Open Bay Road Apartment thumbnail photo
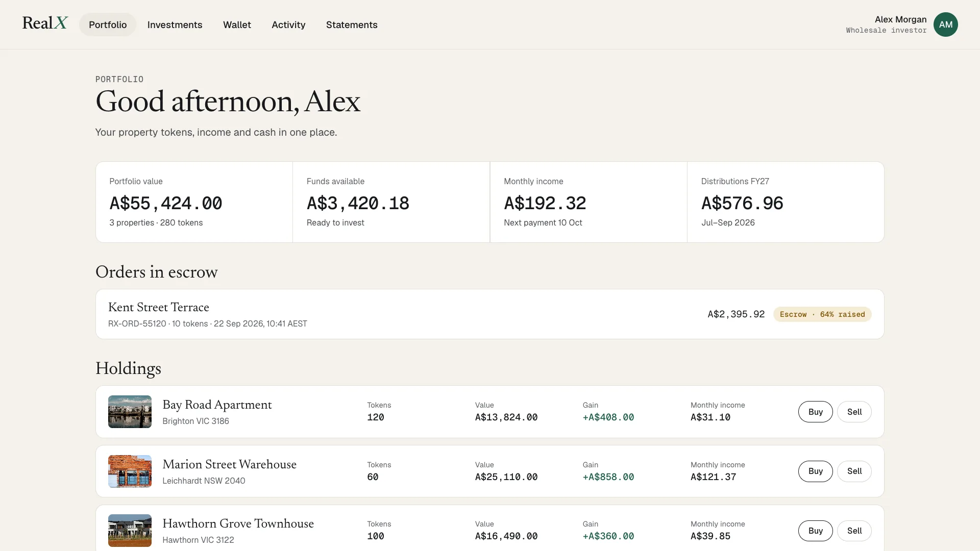Image resolution: width=980 pixels, height=551 pixels. click(x=130, y=412)
